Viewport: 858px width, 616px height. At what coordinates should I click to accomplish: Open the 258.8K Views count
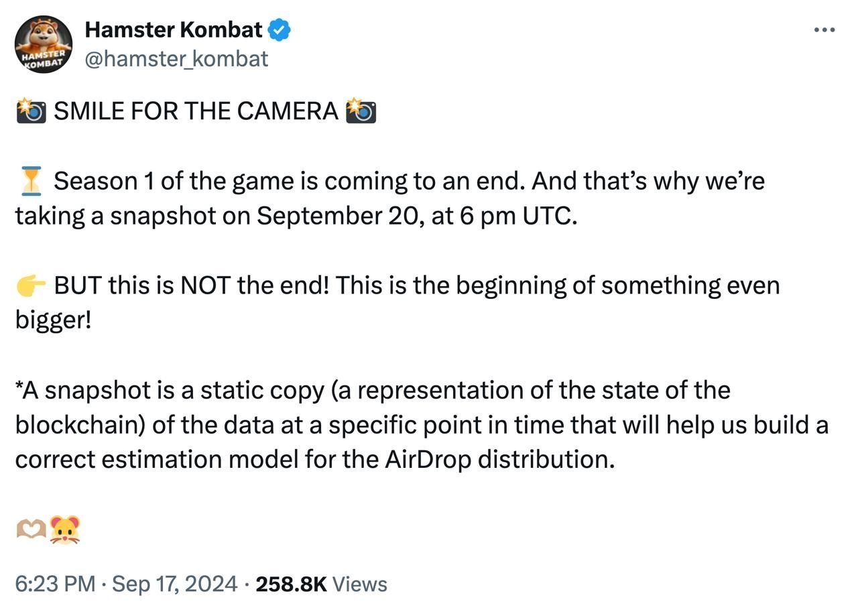click(x=321, y=584)
